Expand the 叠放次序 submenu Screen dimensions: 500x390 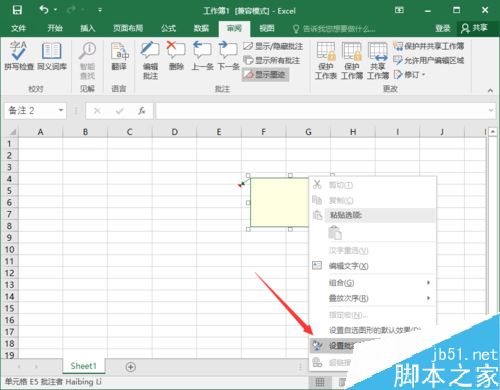pyautogui.click(x=373, y=298)
